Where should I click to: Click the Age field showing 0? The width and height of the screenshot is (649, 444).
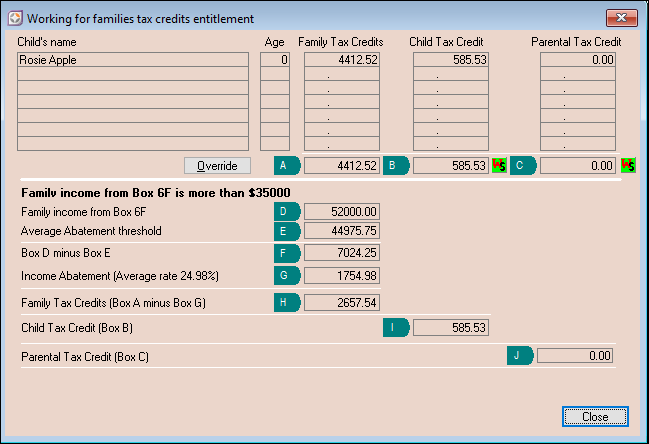click(275, 60)
